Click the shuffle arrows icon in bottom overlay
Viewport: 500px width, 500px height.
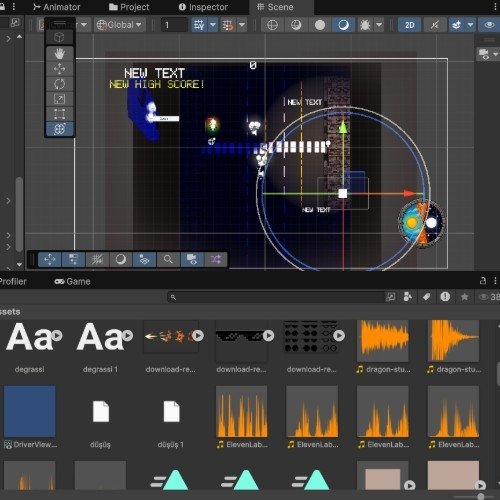click(216, 259)
